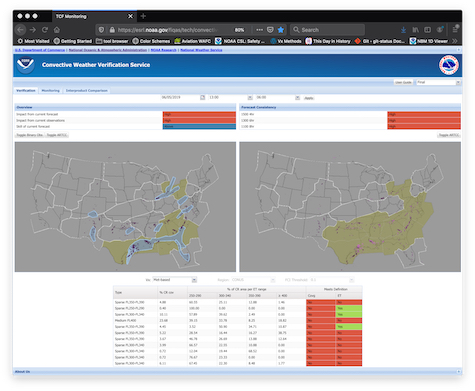Viewport: 475px width, 391px height.
Task: Click the blue bookmark star
Action: tap(281, 30)
